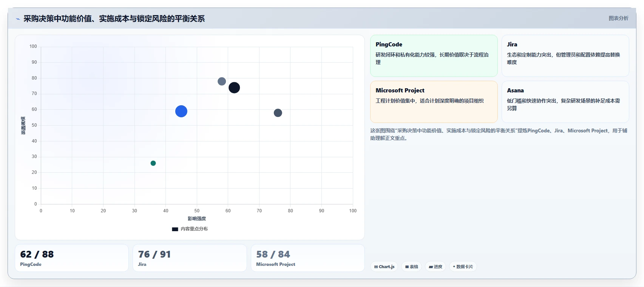Select the small teal-green bubble data point

153,163
